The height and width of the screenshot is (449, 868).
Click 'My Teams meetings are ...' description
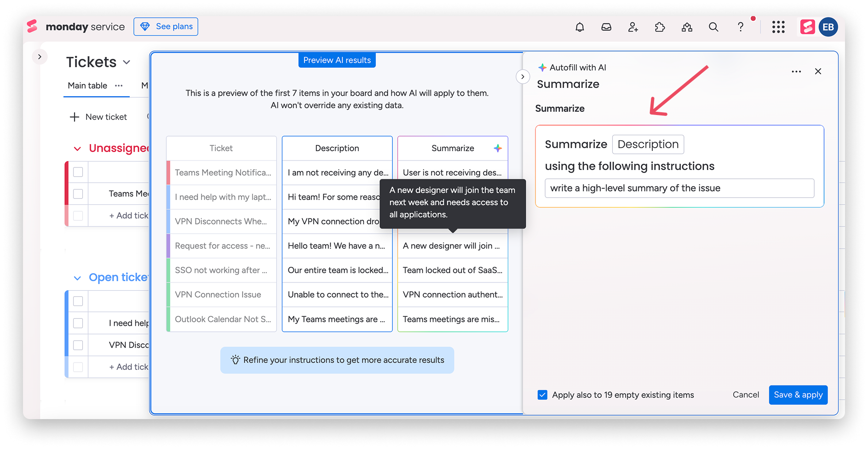337,319
